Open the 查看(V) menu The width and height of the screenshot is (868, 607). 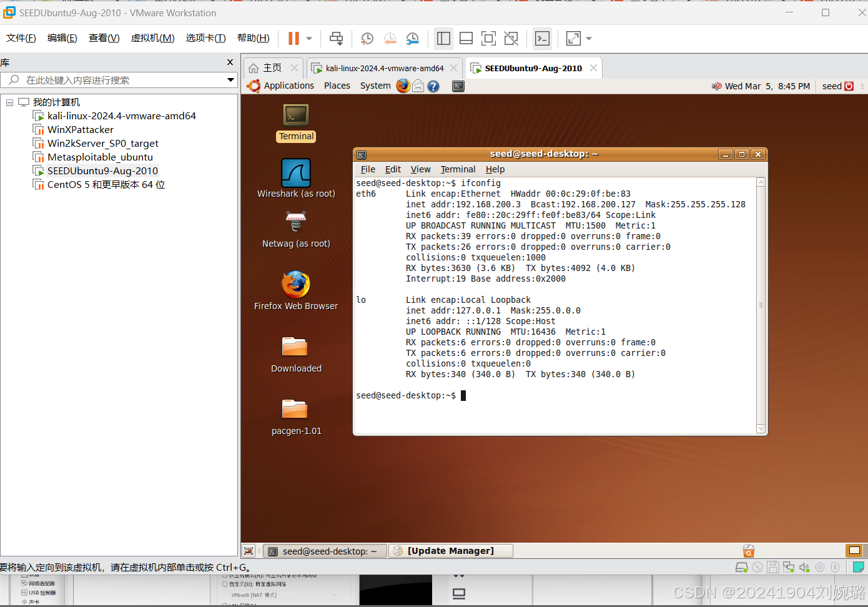104,38
